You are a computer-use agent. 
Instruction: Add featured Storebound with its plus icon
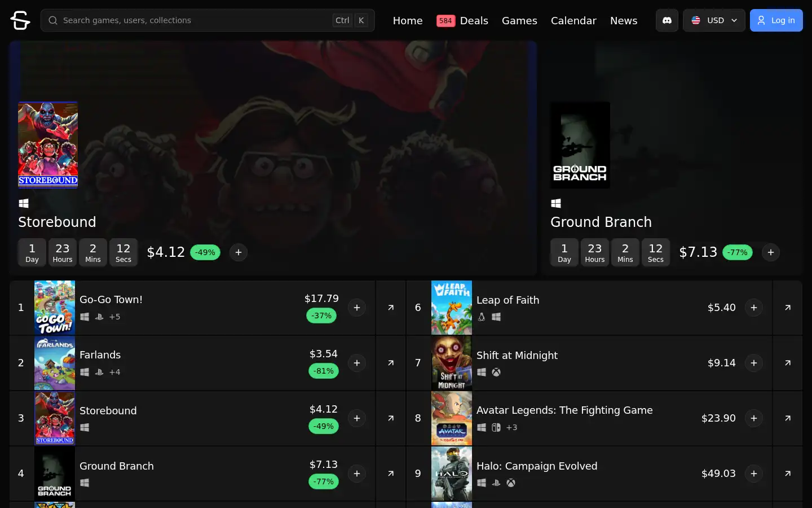pyautogui.click(x=239, y=252)
